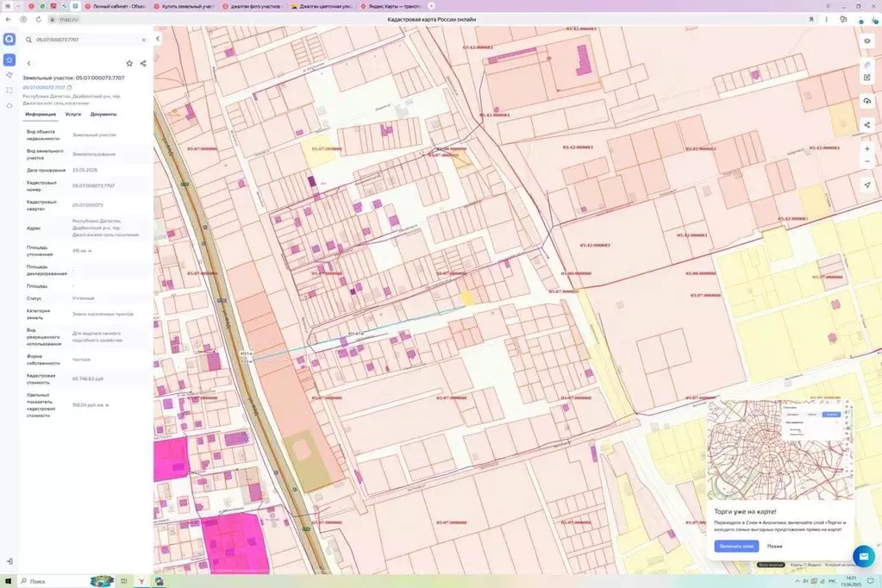Switch to the Услуги tab
This screenshot has width=882, height=588.
(73, 114)
